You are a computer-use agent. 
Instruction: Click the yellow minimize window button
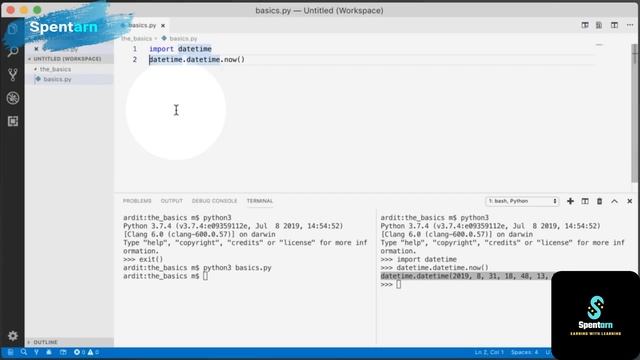24,10
